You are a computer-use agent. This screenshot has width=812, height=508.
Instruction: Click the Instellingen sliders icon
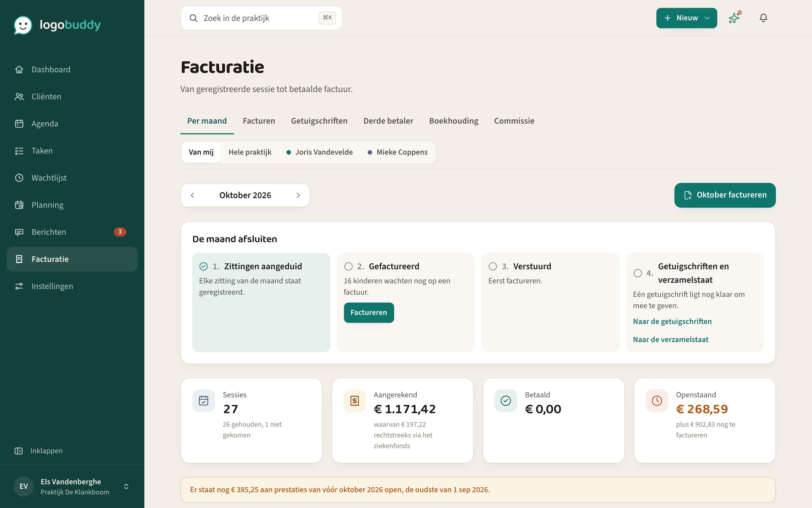pos(19,286)
